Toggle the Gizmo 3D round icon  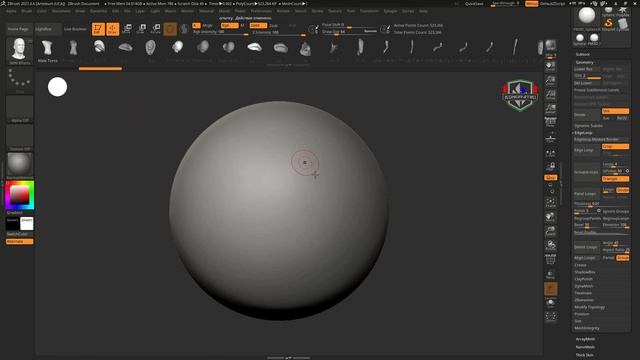170,29
